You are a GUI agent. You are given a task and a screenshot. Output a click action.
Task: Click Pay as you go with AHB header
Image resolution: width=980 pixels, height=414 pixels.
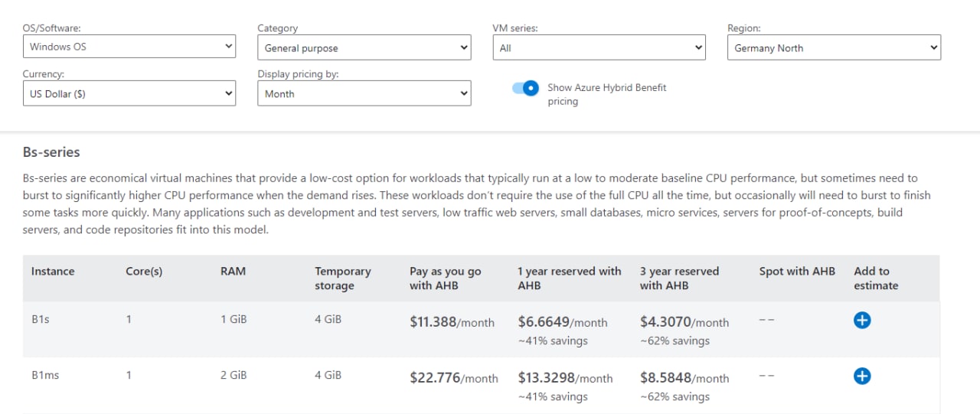446,278
